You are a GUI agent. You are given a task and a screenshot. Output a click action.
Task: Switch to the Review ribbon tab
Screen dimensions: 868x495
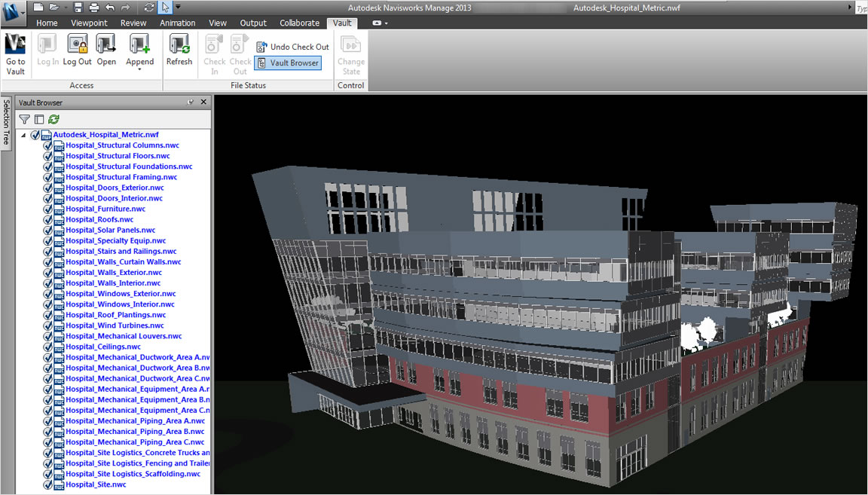[x=133, y=23]
